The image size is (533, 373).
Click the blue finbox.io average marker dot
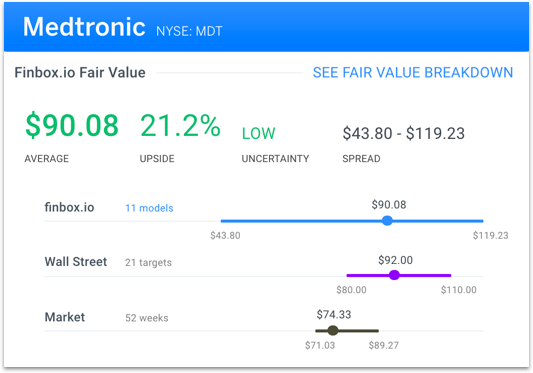pos(387,221)
